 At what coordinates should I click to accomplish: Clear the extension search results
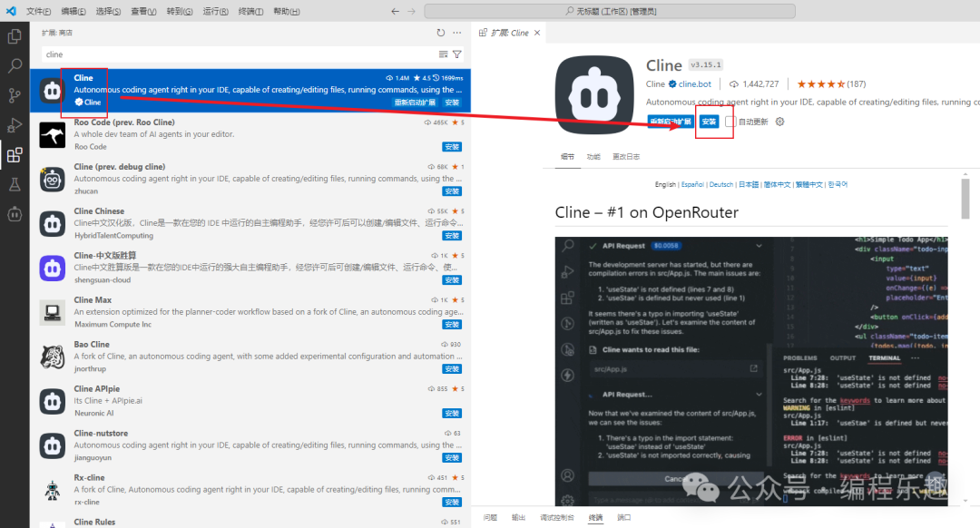tap(443, 54)
